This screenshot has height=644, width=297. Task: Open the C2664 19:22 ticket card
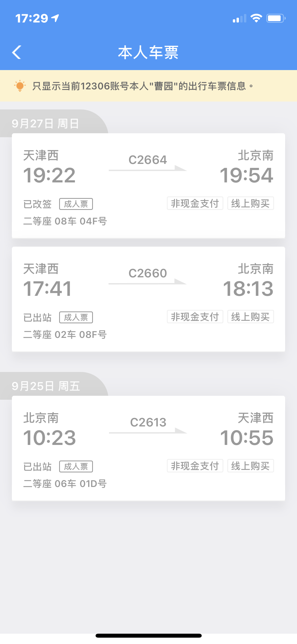tap(148, 186)
